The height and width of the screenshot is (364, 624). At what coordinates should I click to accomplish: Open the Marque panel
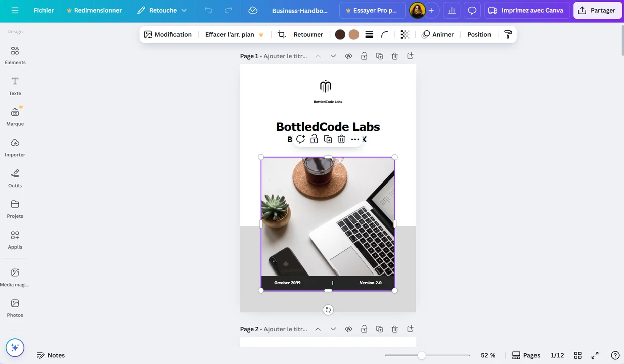(15, 117)
